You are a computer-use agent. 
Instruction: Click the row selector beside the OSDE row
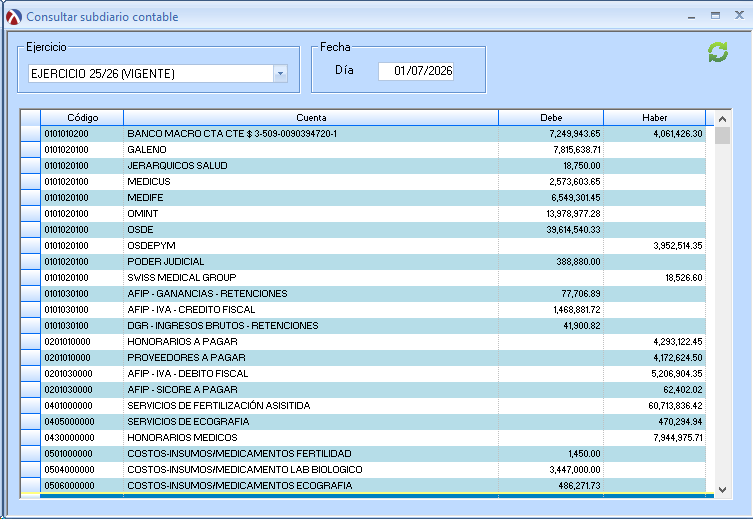[31, 229]
